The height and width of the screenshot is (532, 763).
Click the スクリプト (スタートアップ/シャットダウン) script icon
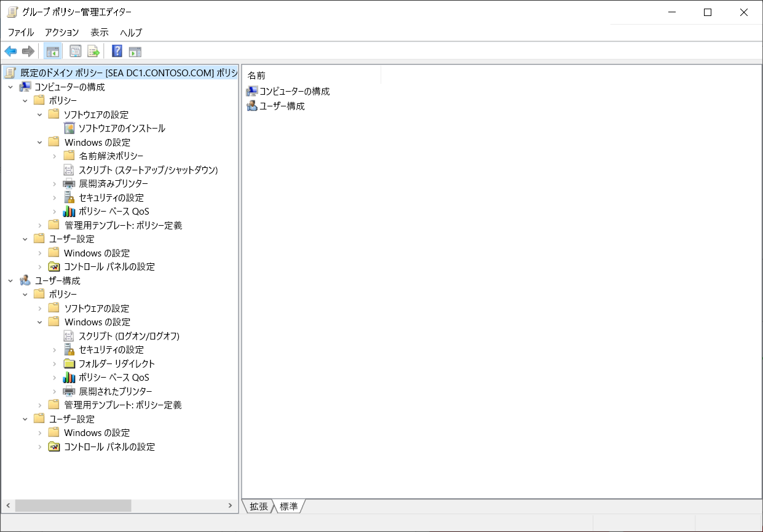tap(69, 170)
